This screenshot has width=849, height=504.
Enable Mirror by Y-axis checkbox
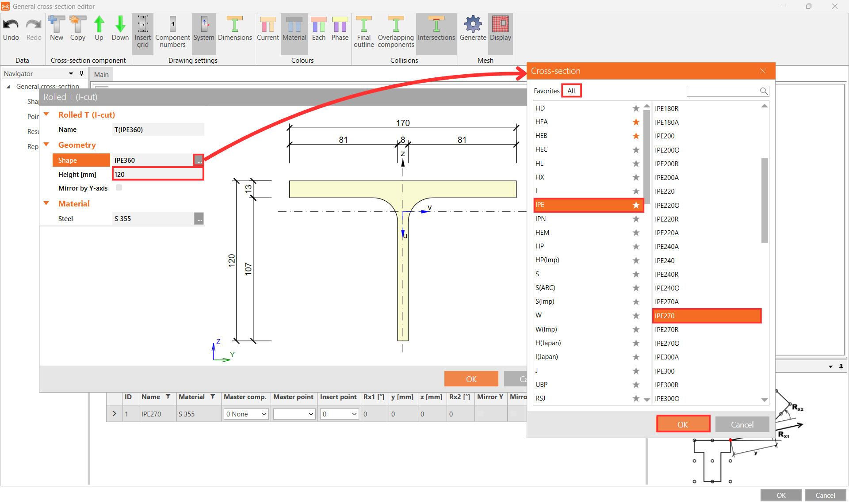(119, 188)
